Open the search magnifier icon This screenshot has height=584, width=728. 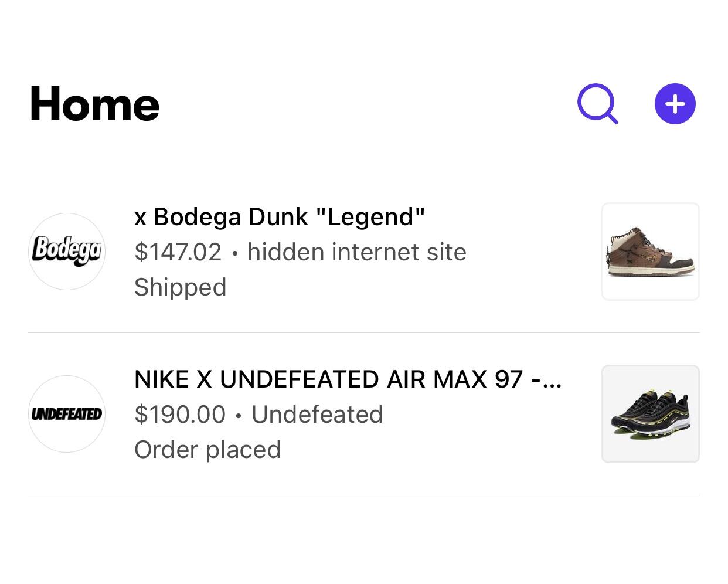point(597,104)
